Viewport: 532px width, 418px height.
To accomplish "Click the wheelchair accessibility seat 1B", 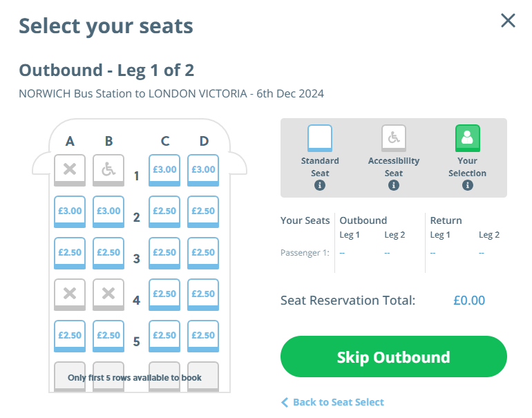I will tap(108, 170).
